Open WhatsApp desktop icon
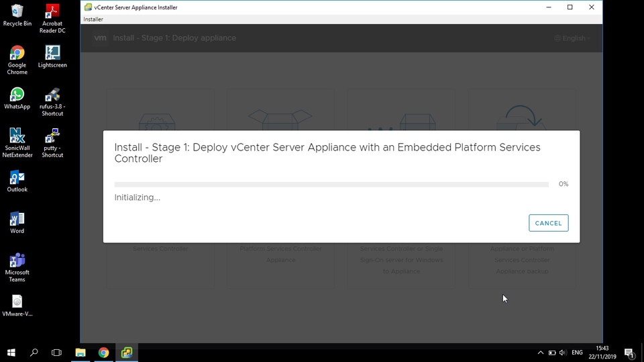Viewport: 644px width, 362px height. [x=17, y=98]
